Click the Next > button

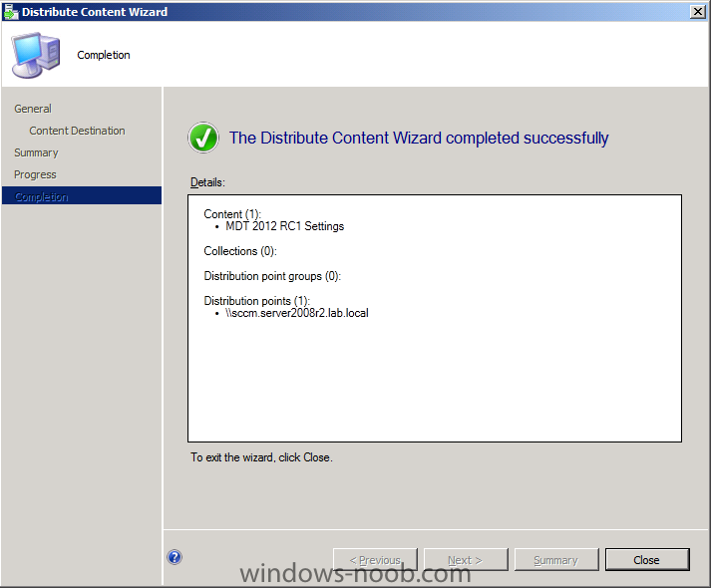[466, 560]
